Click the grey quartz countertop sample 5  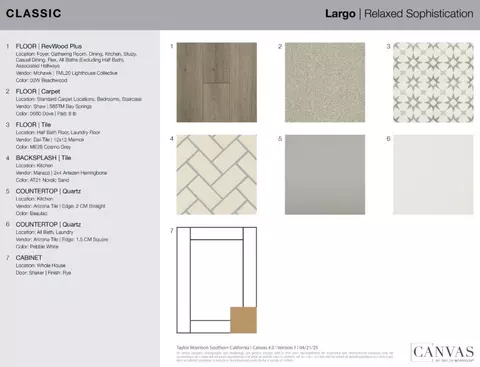325,175
